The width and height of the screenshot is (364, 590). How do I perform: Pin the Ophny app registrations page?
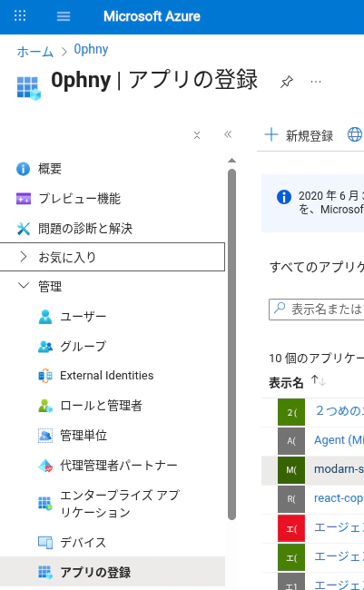pyautogui.click(x=287, y=82)
